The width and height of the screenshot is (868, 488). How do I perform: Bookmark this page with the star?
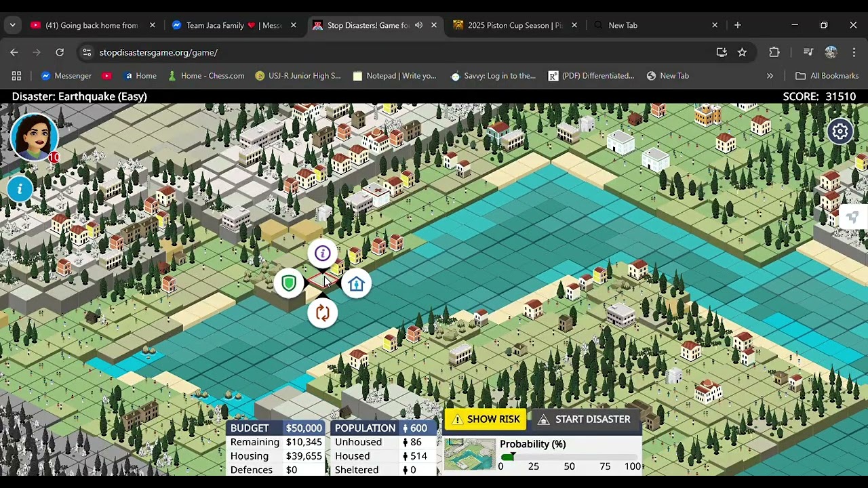tap(742, 52)
